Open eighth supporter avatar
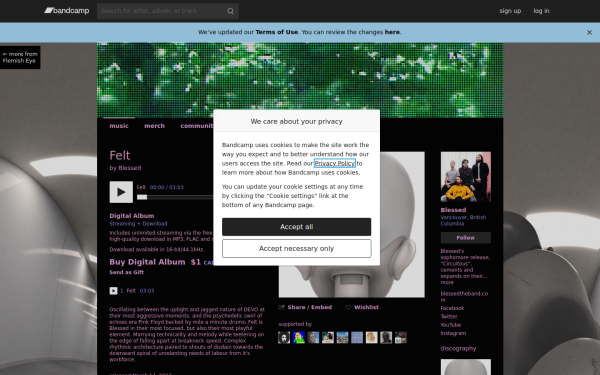 386,338
